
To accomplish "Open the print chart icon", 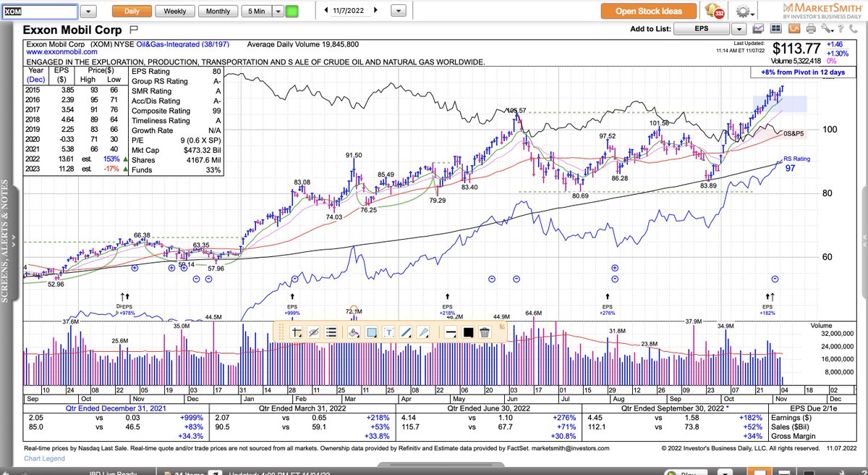I will pos(811,29).
